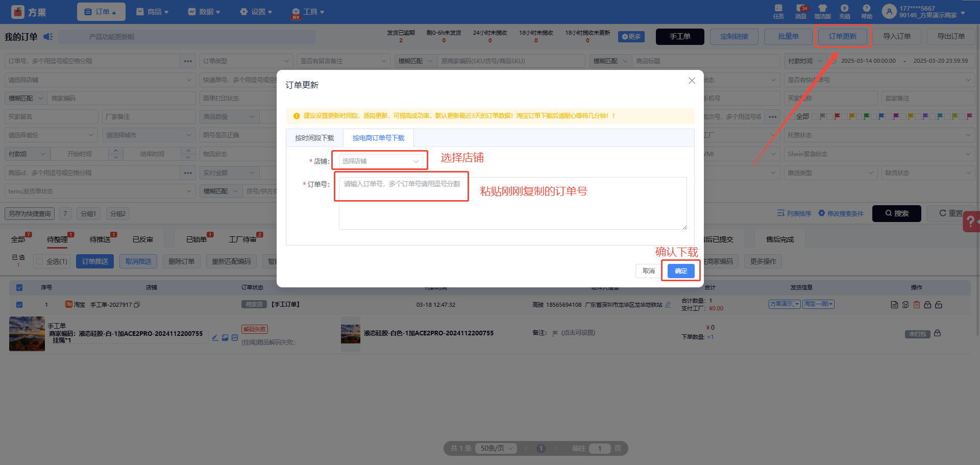This screenshot has width=980, height=465.
Task: Open the 托管状态 dropdown
Action: tap(879, 135)
